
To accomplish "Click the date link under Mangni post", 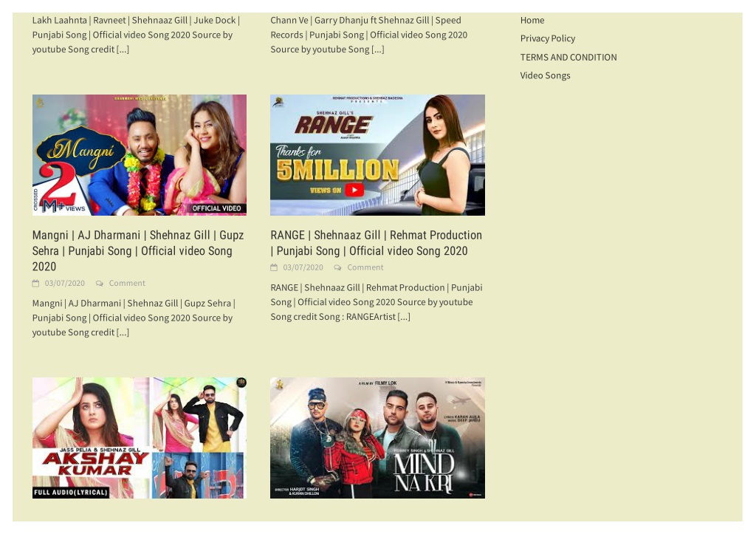I will pyautogui.click(x=65, y=283).
